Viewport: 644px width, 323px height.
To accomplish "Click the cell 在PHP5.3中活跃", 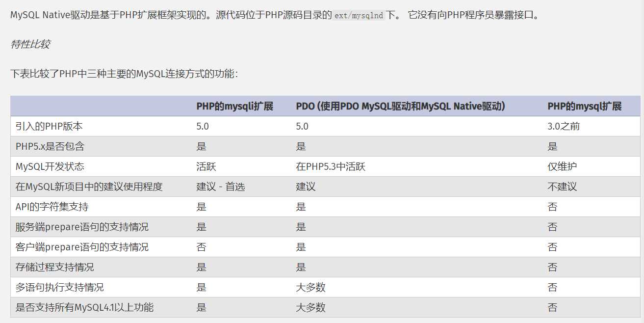I will point(330,166).
